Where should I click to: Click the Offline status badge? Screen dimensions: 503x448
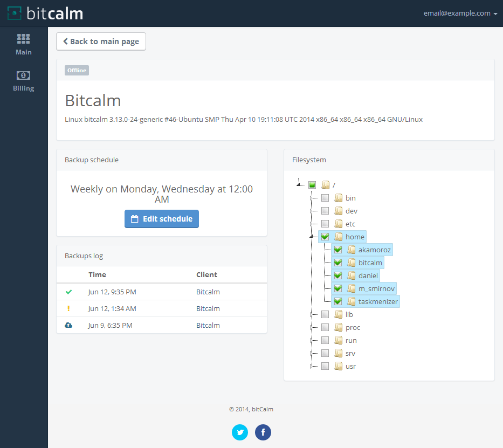point(77,70)
